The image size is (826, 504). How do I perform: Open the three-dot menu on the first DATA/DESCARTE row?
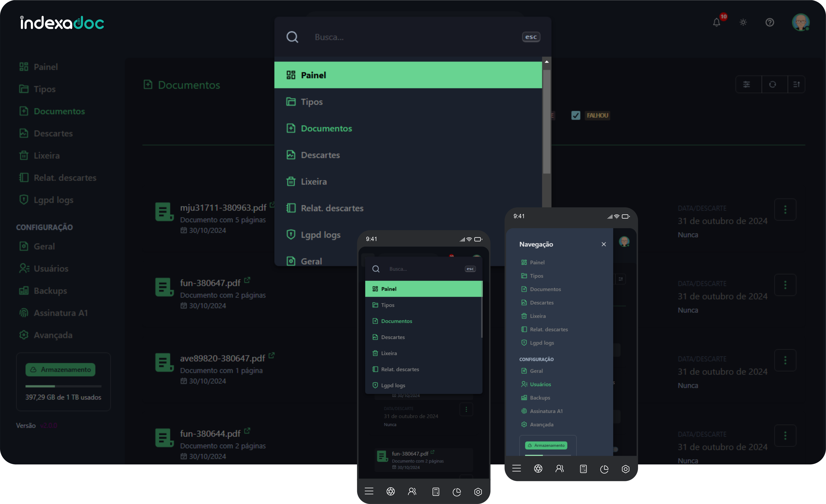(x=785, y=210)
